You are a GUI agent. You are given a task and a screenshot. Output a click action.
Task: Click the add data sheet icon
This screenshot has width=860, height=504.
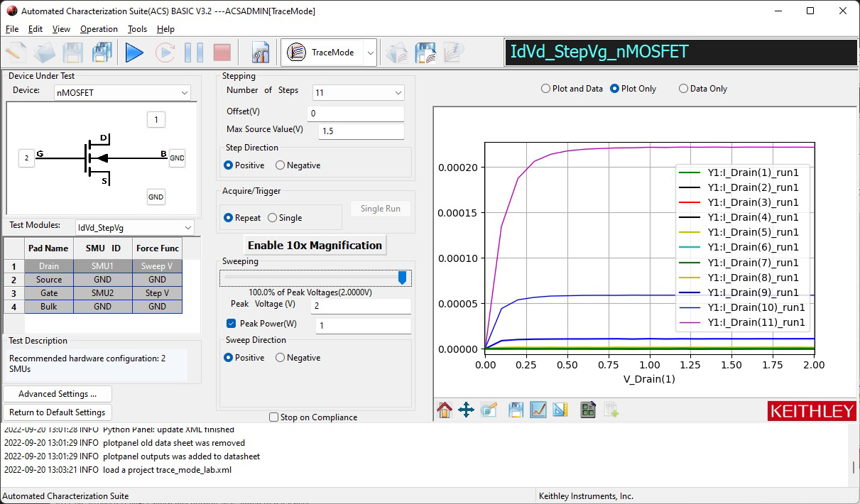pos(611,410)
